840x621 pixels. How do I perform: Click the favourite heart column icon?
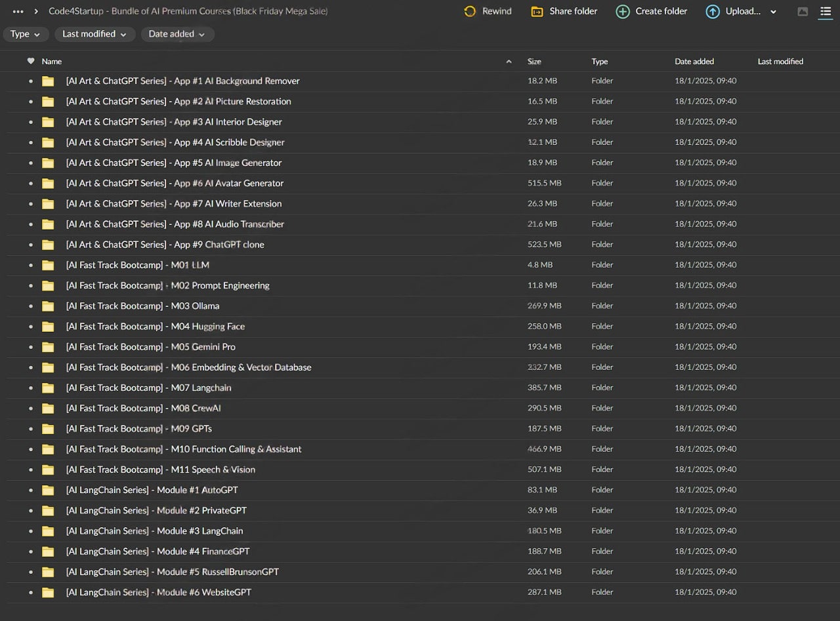pos(31,61)
